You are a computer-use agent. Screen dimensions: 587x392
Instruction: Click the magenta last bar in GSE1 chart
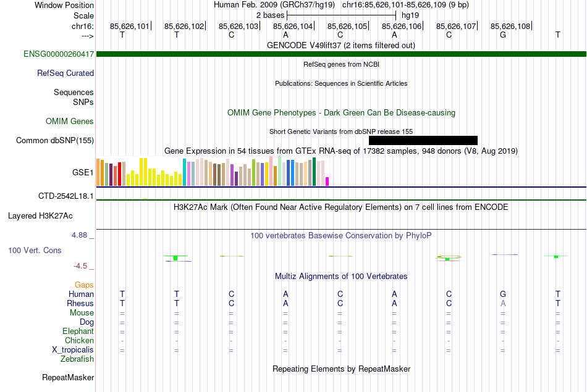pyautogui.click(x=327, y=181)
